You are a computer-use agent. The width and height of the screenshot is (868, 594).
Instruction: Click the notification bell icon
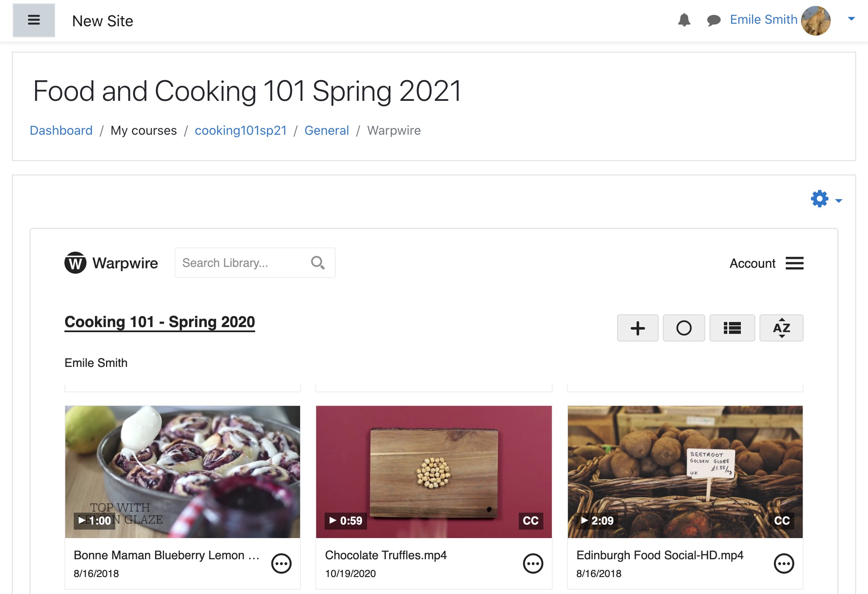684,20
